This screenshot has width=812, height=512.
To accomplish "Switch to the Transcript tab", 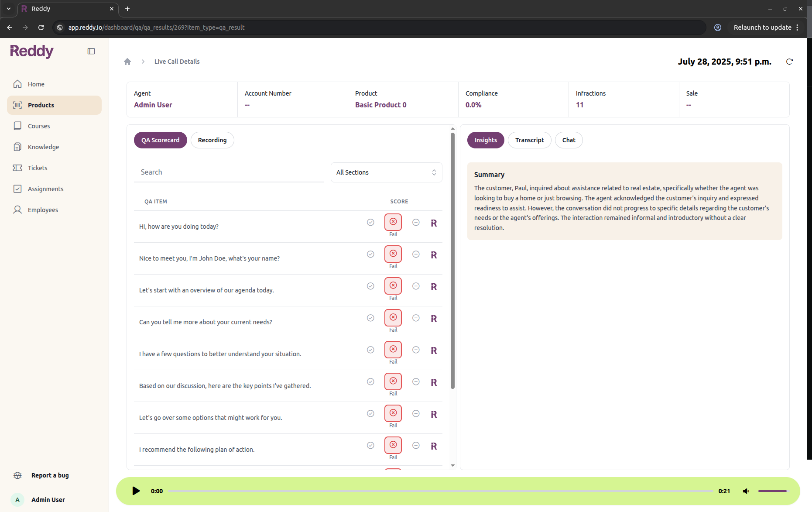I will coord(529,140).
